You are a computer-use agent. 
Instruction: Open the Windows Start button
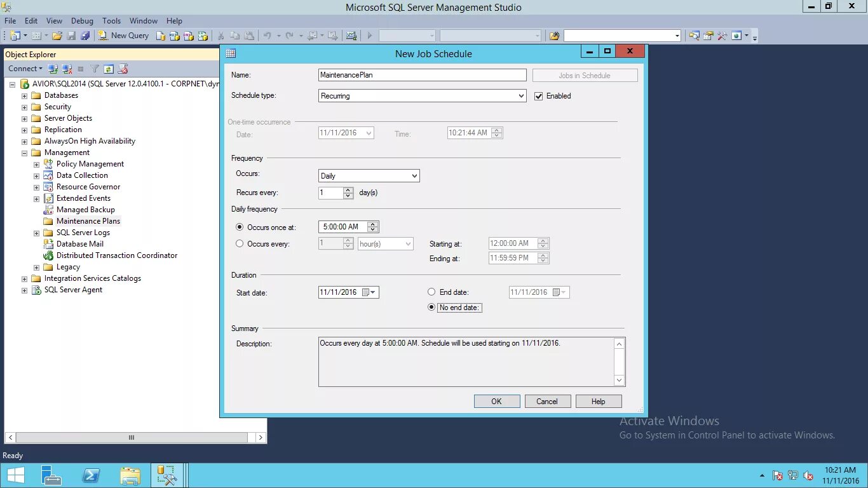tap(15, 476)
